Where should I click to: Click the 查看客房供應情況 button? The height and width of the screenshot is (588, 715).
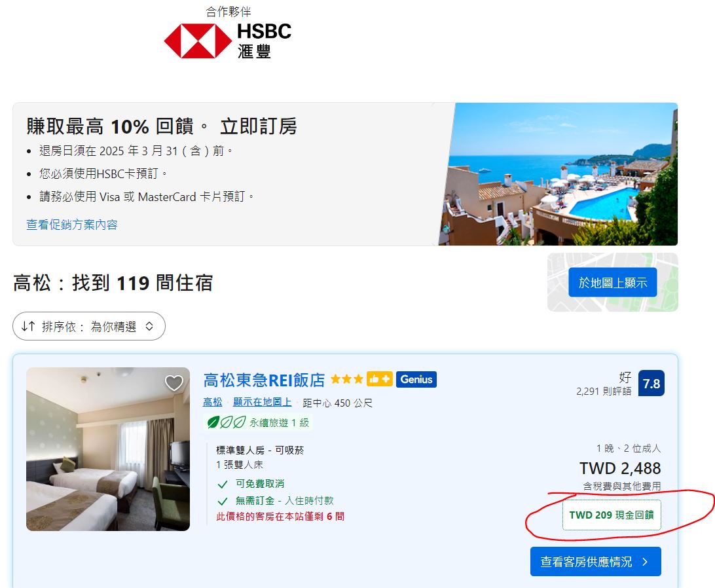click(596, 562)
